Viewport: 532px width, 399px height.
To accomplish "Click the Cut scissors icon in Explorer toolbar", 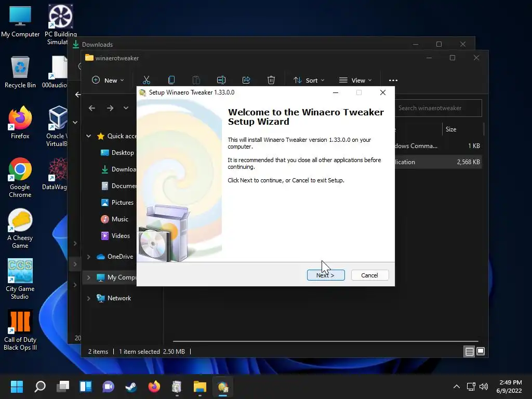I will pyautogui.click(x=146, y=81).
